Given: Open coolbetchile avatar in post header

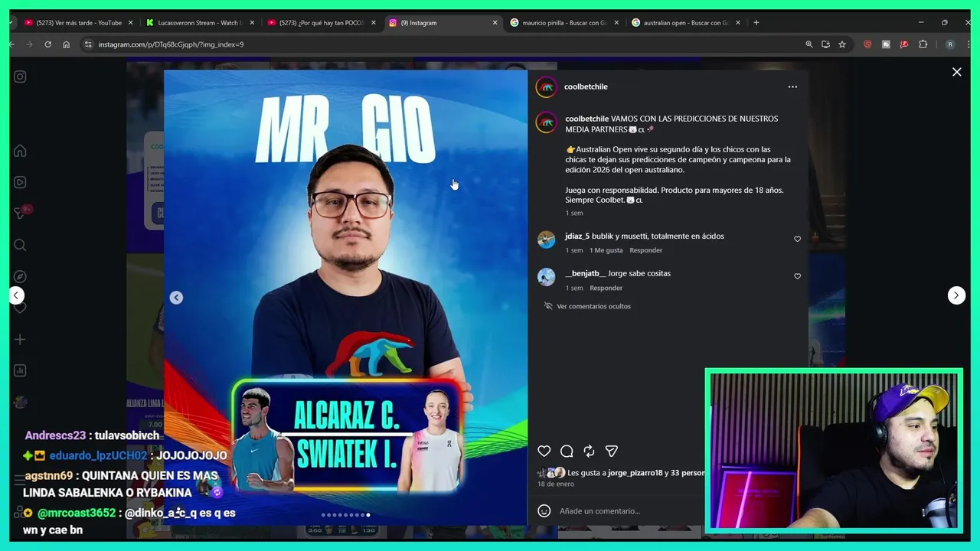Looking at the screenshot, I should pos(546,87).
